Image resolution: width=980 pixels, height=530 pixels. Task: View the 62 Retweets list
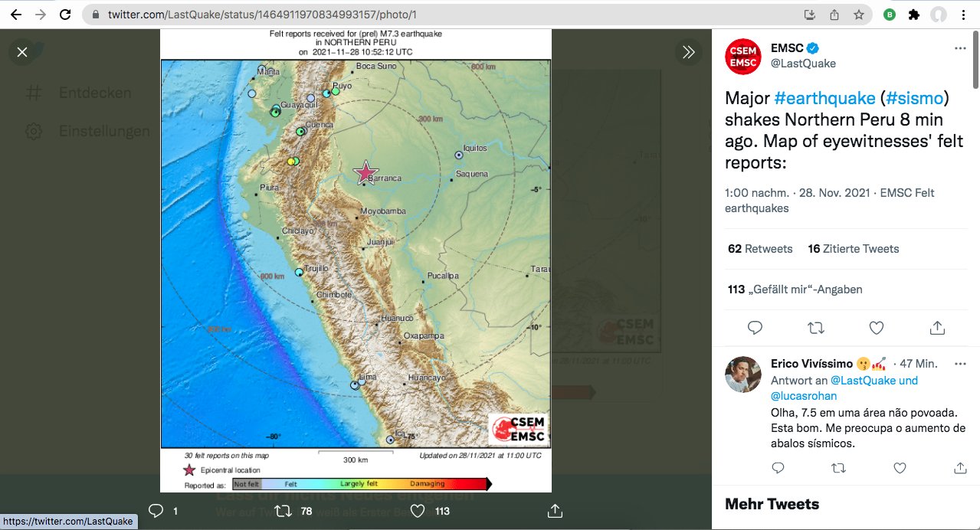pos(760,249)
